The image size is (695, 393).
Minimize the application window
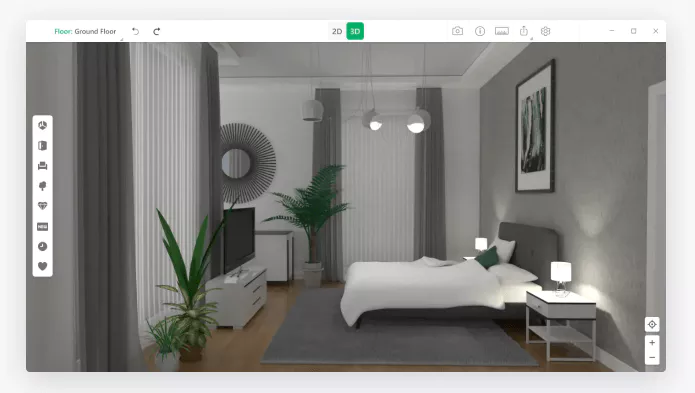point(612,31)
